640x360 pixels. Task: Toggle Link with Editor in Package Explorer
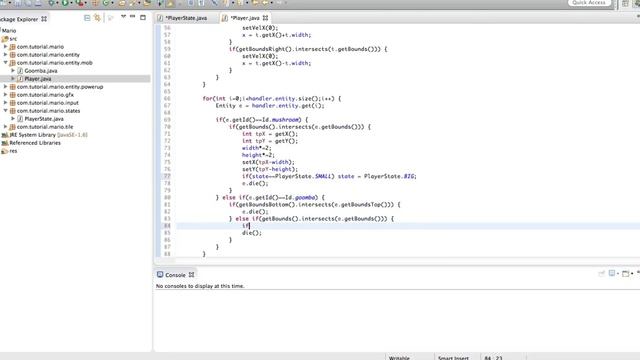click(97, 18)
